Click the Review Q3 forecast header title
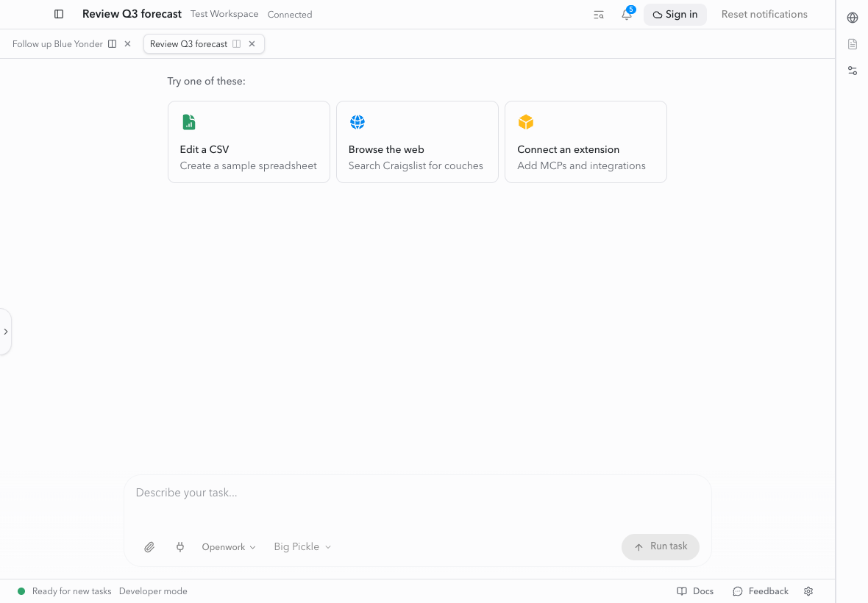The width and height of the screenshot is (868, 603). click(132, 15)
